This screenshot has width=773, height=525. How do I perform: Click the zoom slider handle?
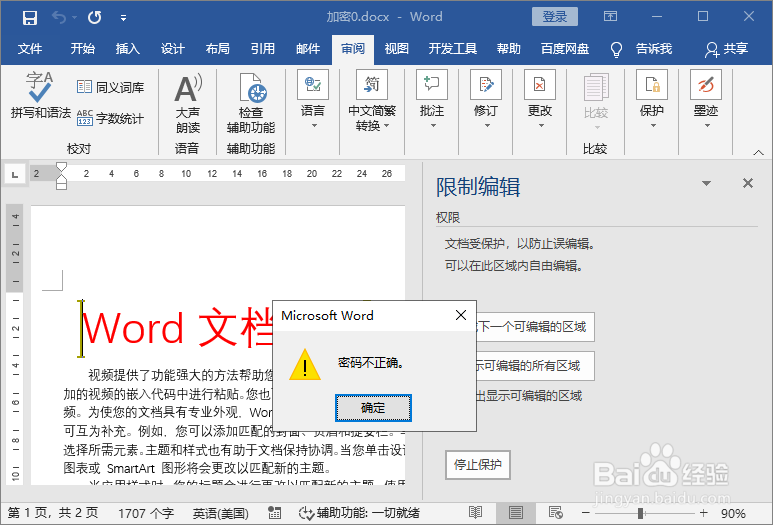click(x=640, y=513)
